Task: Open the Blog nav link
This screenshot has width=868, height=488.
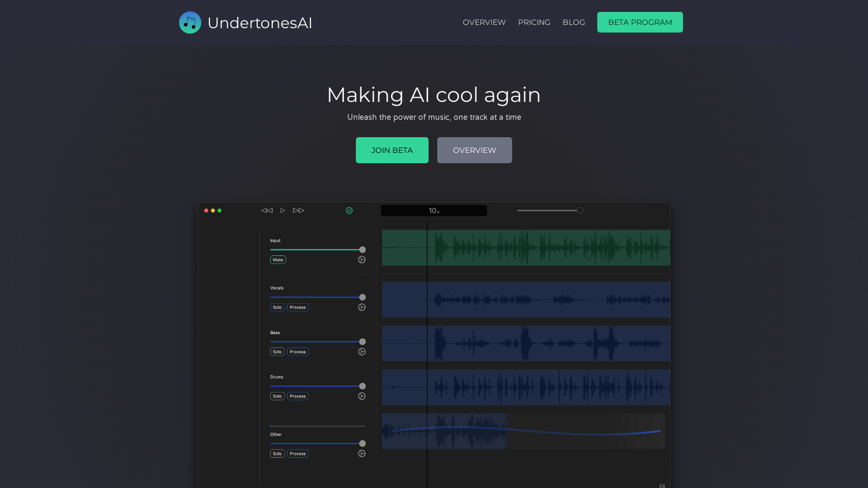Action: click(574, 22)
